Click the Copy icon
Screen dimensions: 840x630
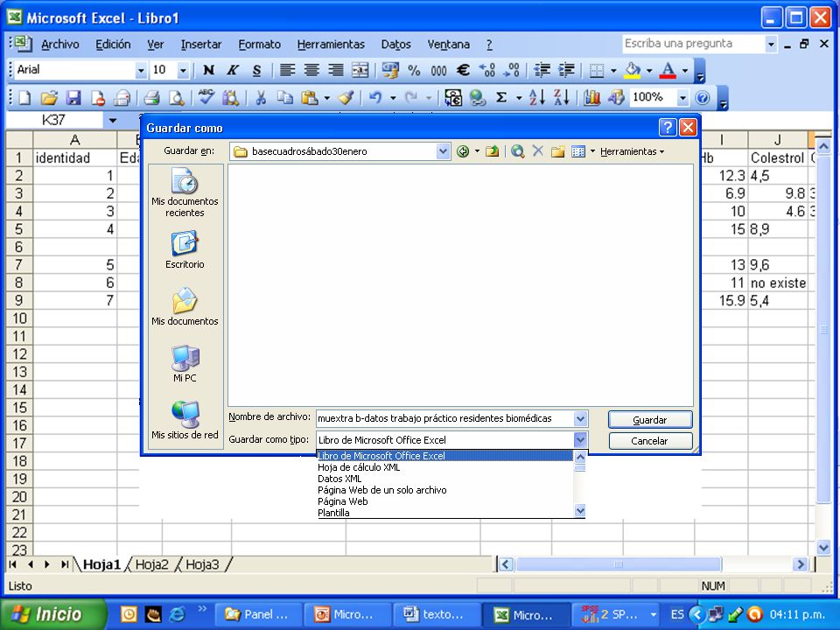tap(285, 97)
